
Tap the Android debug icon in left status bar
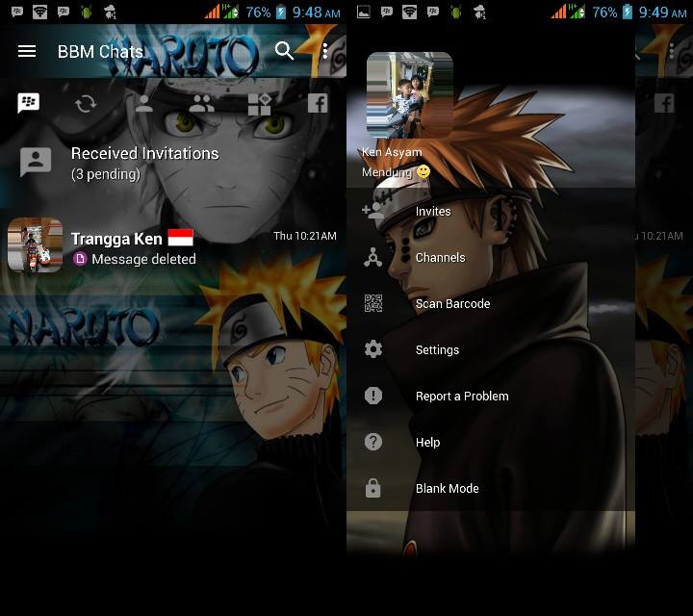[x=87, y=12]
